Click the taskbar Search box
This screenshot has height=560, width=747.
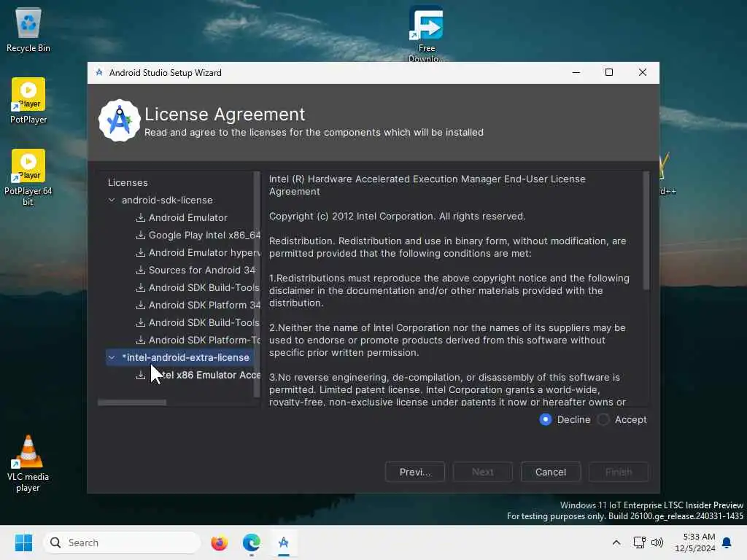[122, 542]
